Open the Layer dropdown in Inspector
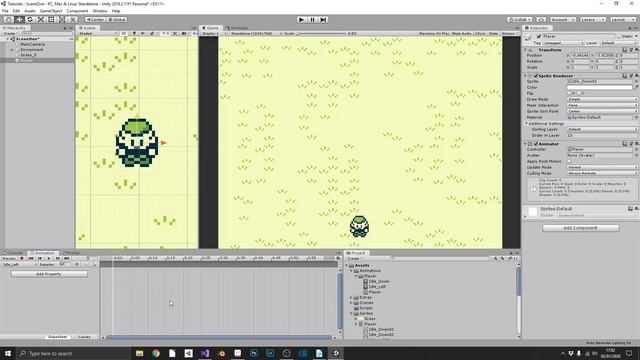This screenshot has height=360, width=640. pyautogui.click(x=619, y=43)
